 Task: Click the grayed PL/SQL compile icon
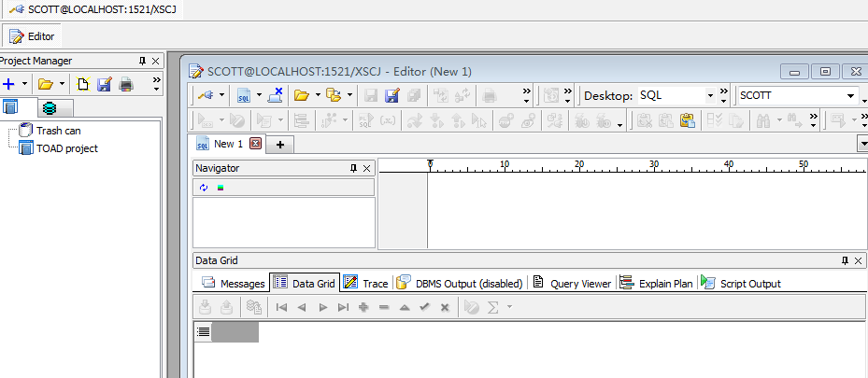(365, 120)
